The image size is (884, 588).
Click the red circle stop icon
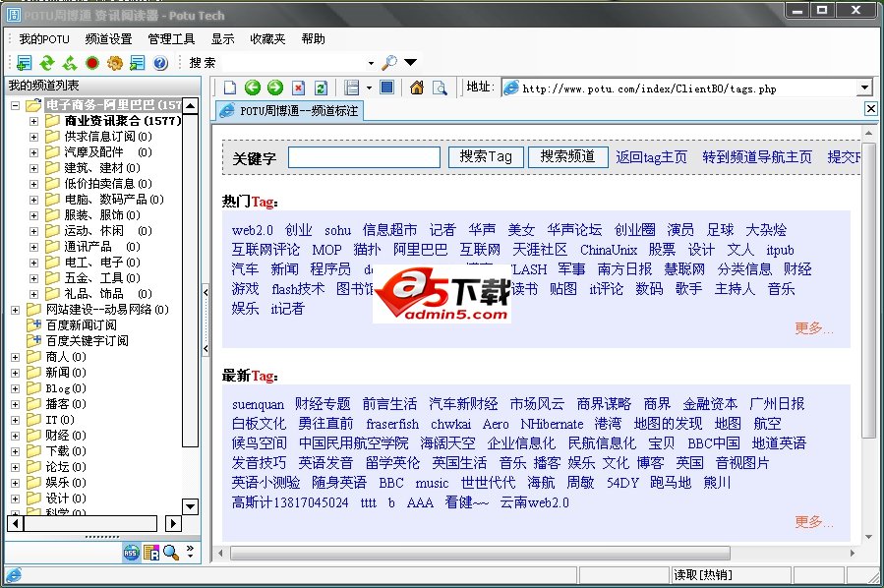pos(92,63)
